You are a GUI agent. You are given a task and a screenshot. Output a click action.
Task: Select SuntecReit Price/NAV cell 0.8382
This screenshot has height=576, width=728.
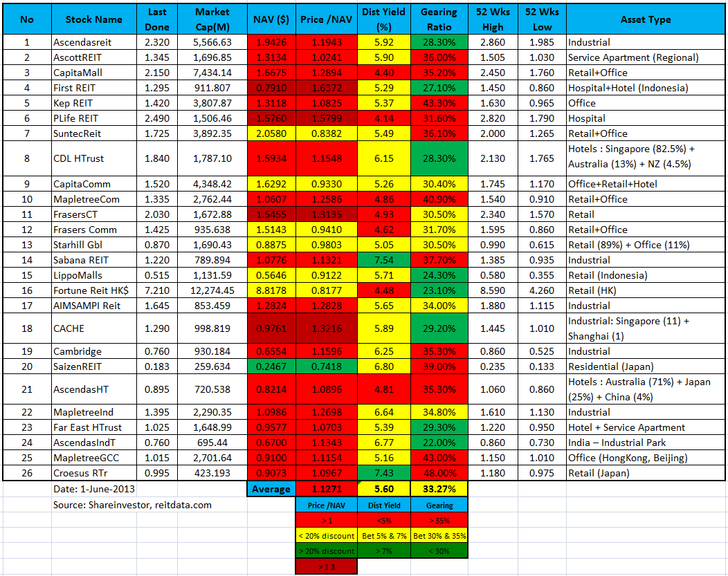(327, 133)
